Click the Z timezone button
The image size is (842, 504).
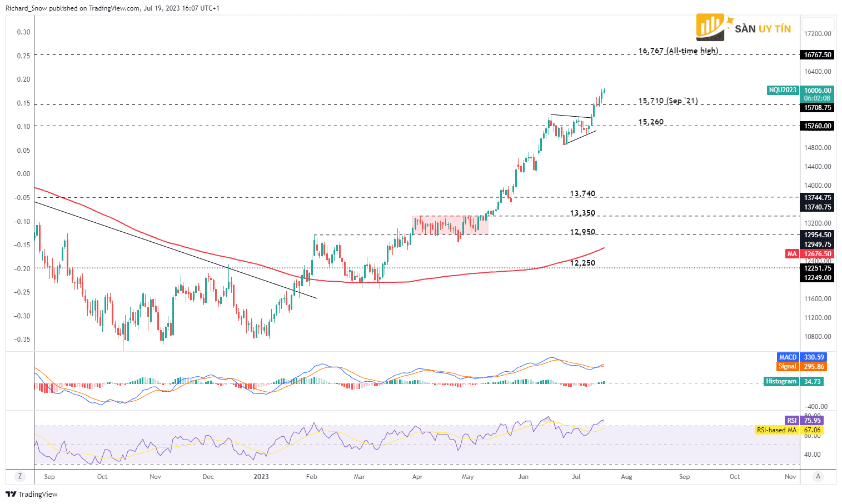point(20,476)
